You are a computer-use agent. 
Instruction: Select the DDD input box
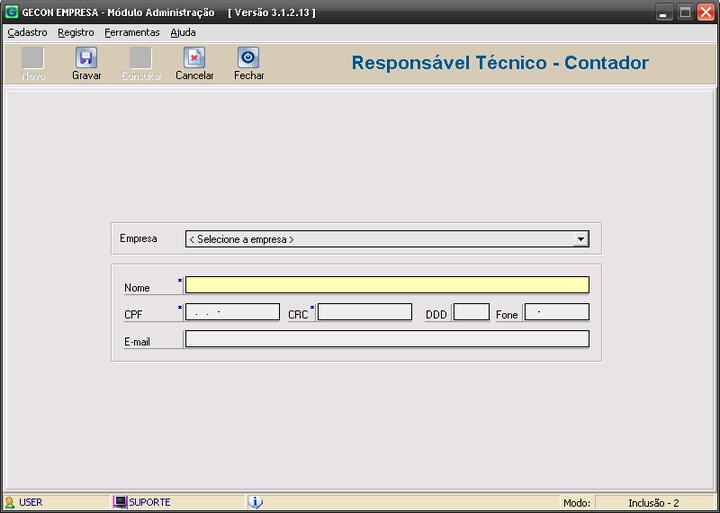pos(471,312)
